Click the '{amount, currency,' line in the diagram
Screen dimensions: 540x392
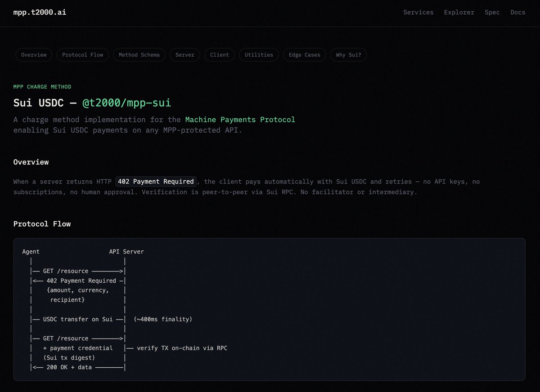click(78, 290)
